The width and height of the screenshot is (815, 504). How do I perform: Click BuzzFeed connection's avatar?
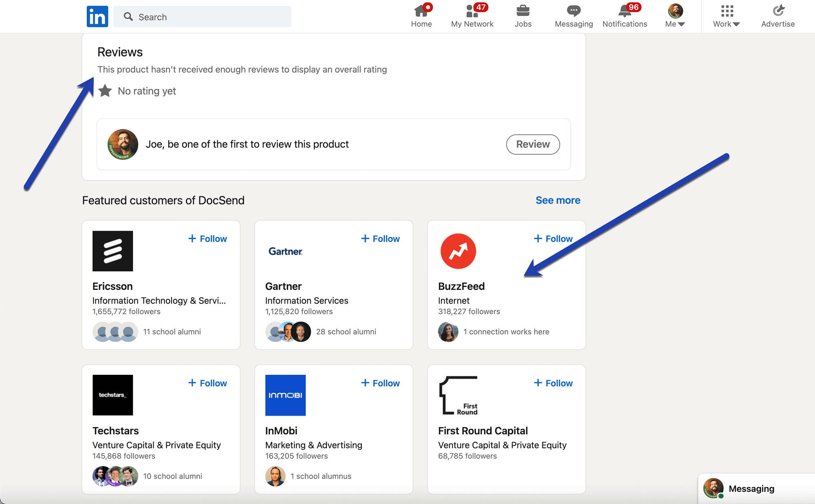(x=448, y=332)
